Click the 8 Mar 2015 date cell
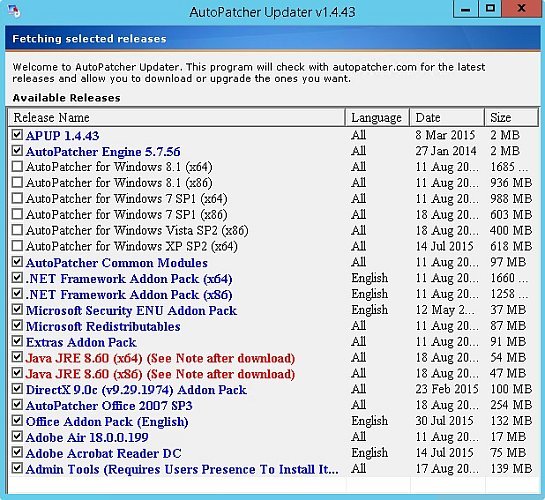 click(x=445, y=135)
